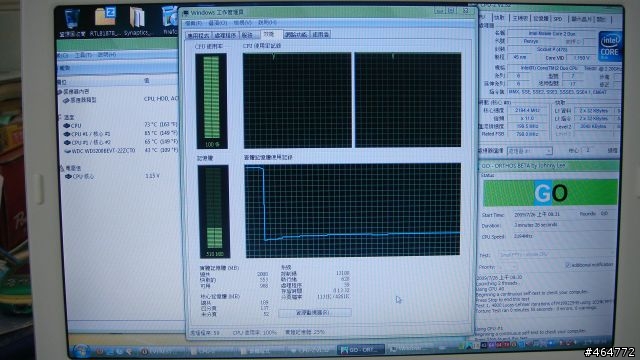Toggle the additional notification checkbox in ORTHOS

[x=568, y=265]
